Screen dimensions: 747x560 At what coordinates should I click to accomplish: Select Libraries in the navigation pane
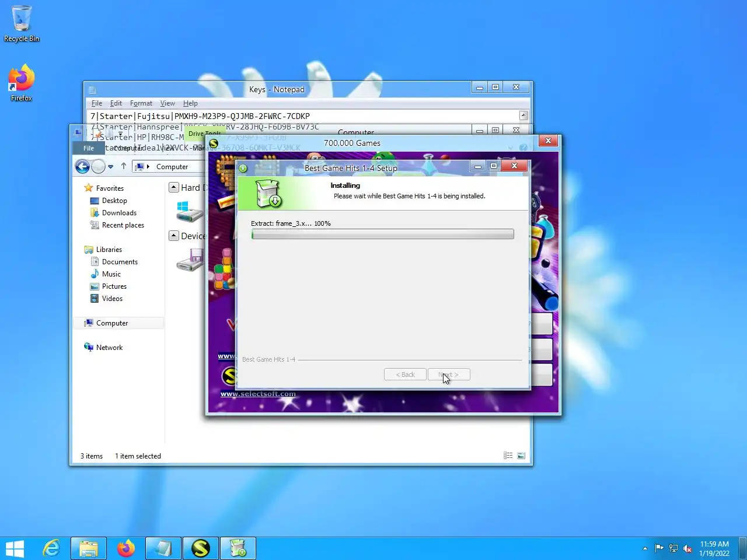pyautogui.click(x=109, y=249)
